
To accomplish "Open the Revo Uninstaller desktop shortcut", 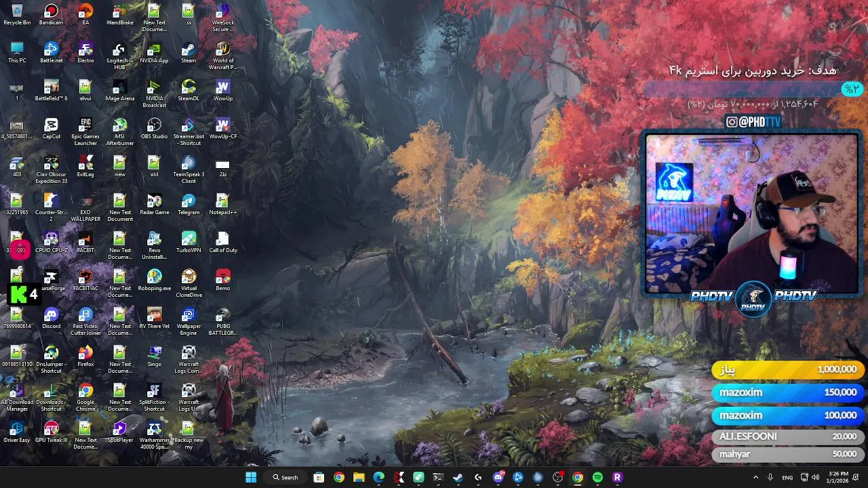I will pos(154,245).
